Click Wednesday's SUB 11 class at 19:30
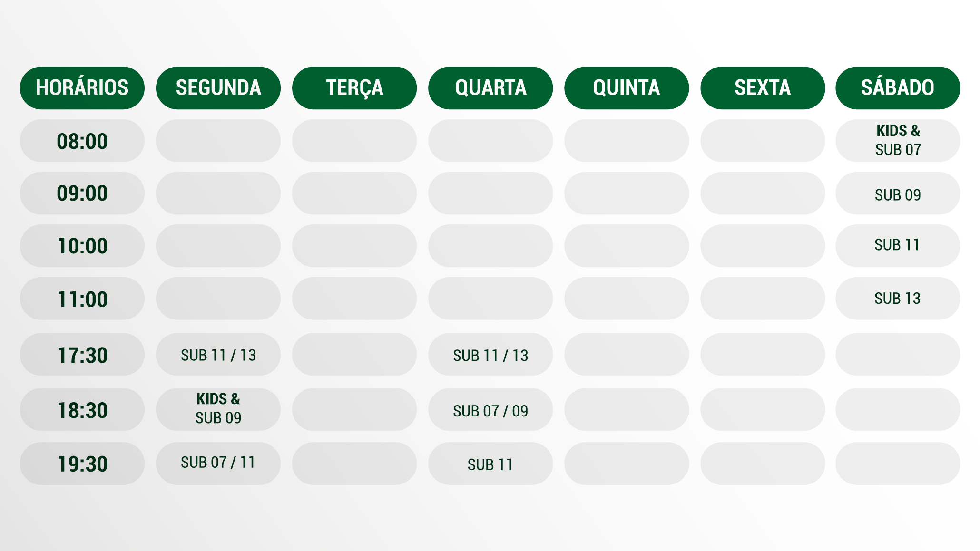The image size is (980, 551). [x=490, y=464]
